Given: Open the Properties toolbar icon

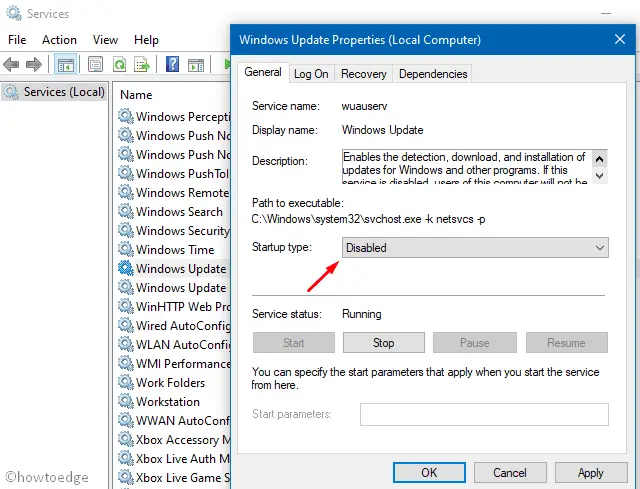Looking at the screenshot, I should coord(96,64).
